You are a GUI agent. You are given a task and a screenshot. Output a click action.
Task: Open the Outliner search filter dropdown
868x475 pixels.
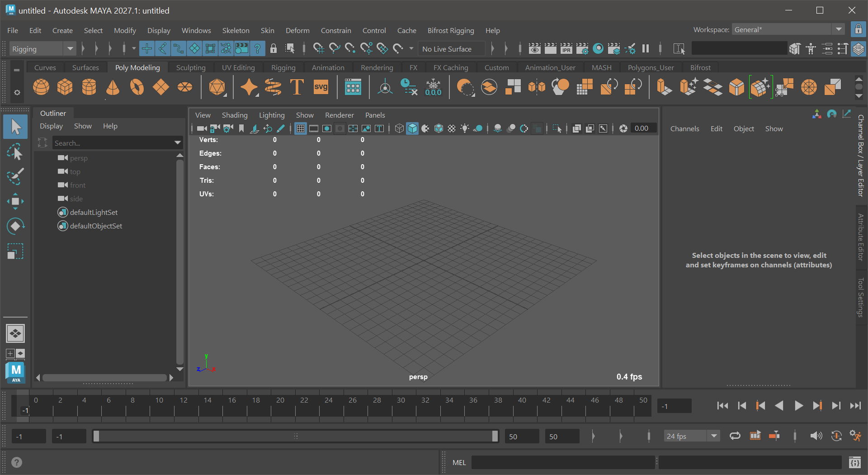point(178,143)
